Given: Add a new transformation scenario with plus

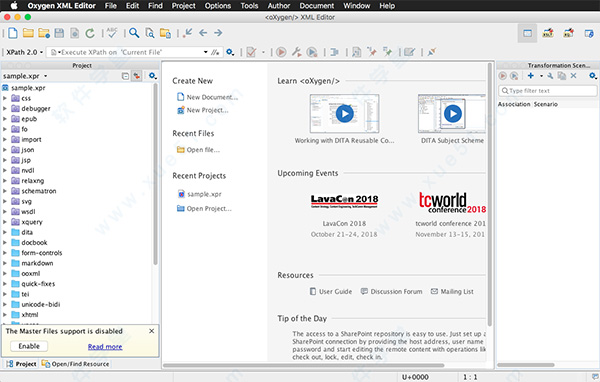Looking at the screenshot, I should (x=531, y=76).
